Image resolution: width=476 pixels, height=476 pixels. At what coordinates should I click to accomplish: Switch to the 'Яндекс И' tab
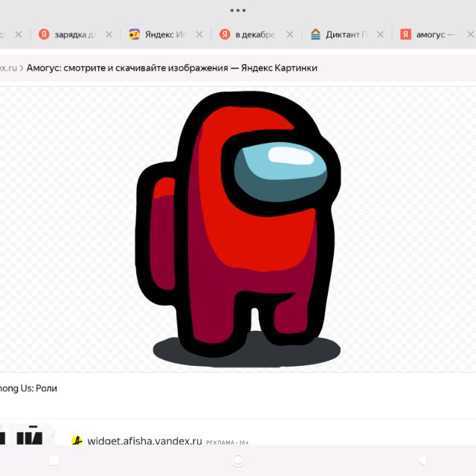click(x=164, y=35)
